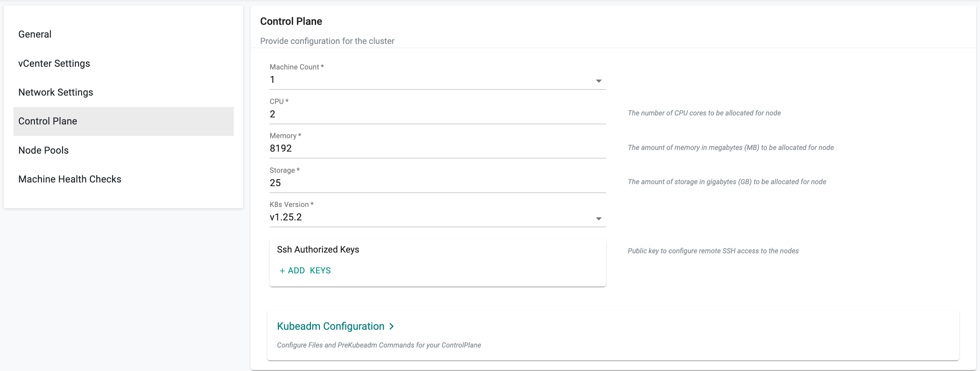Screen dimensions: 980x371
Task: Click the Node Pools sidebar icon
Action: point(43,150)
